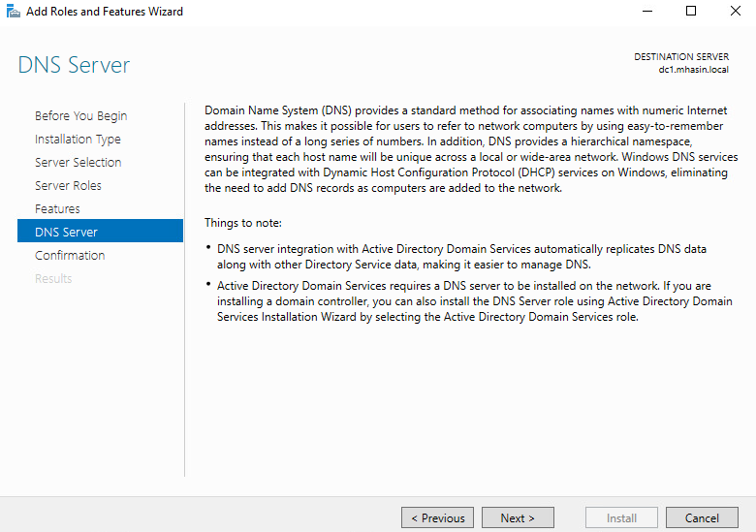Switch to the Features step
The height and width of the screenshot is (532, 756).
[x=57, y=208]
